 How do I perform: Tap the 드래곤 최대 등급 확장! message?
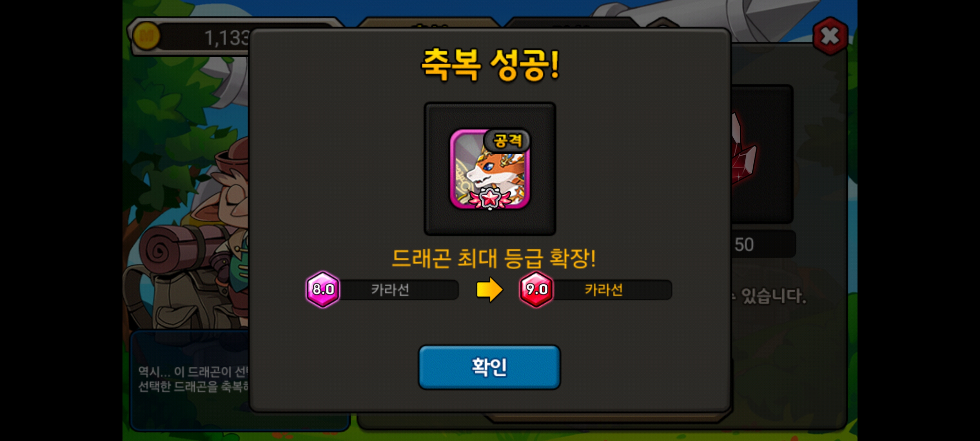coord(493,258)
